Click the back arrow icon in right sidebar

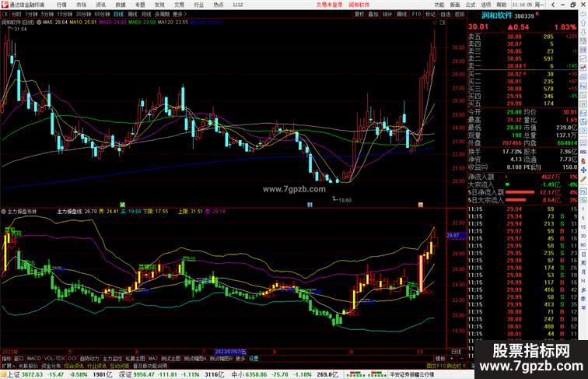(x=583, y=13)
